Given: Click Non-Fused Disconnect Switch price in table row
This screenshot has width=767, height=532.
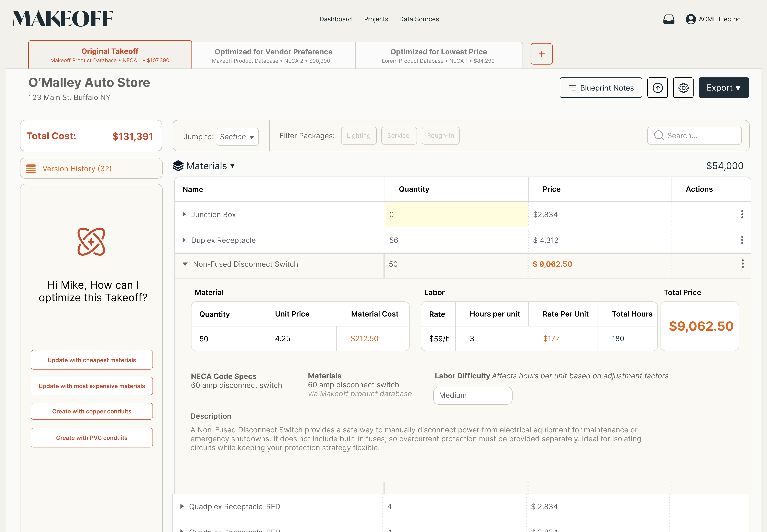Looking at the screenshot, I should 552,264.
